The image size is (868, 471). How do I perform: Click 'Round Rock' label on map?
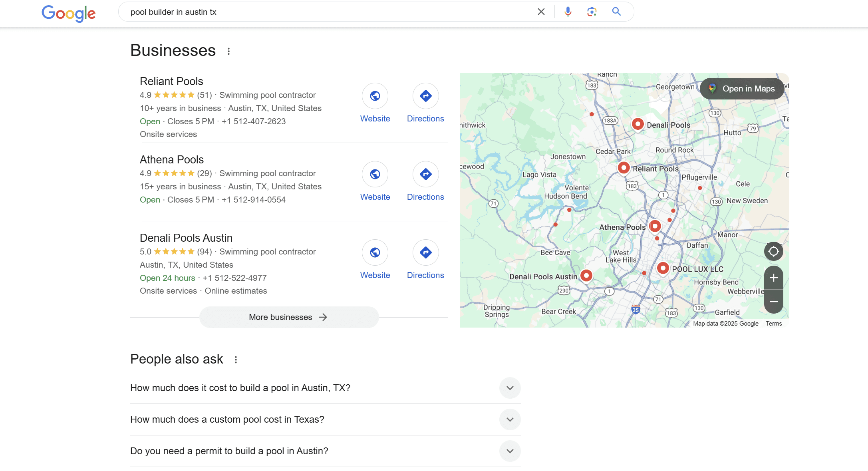[675, 150]
